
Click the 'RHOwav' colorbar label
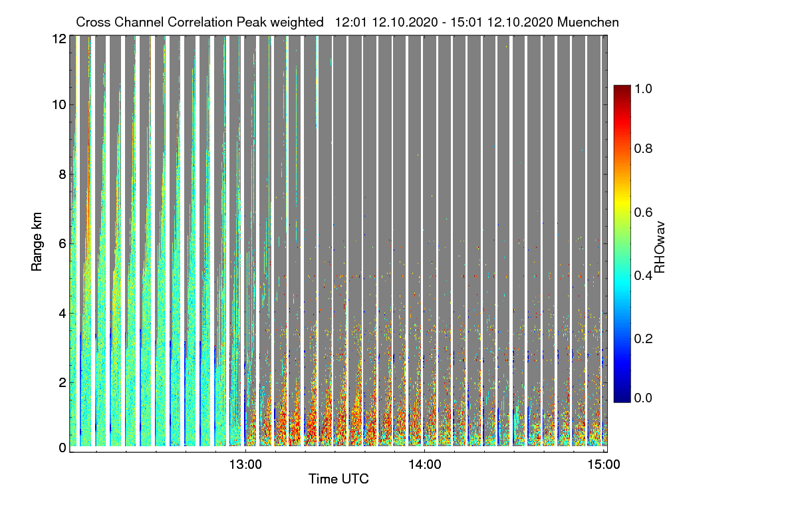660,247
